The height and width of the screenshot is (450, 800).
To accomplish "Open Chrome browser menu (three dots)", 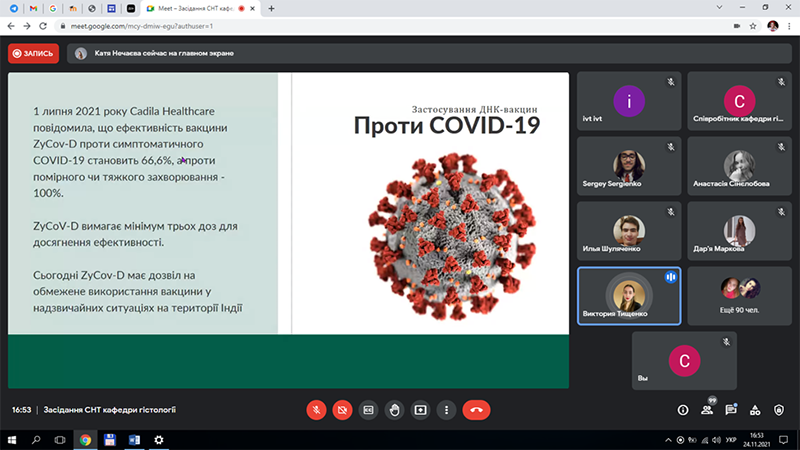I will click(788, 26).
